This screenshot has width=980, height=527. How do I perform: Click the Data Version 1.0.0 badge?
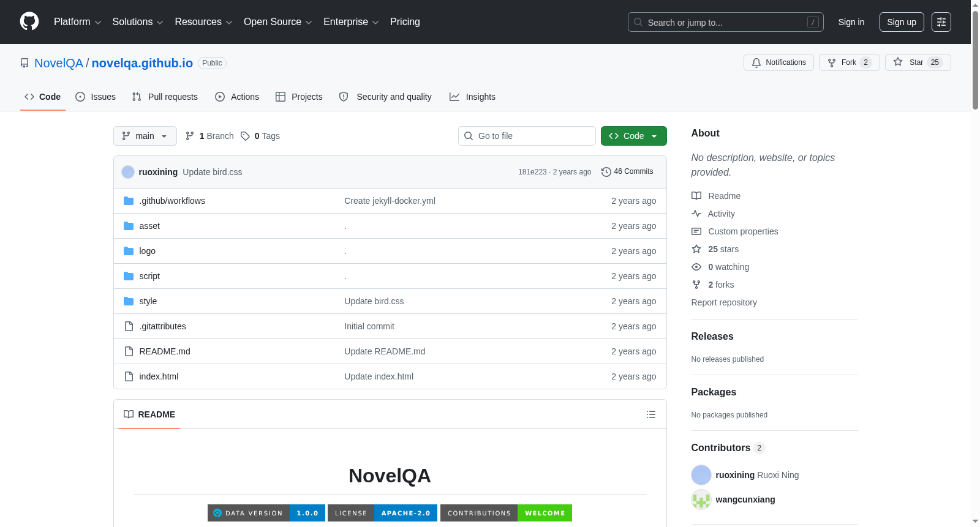point(266,513)
